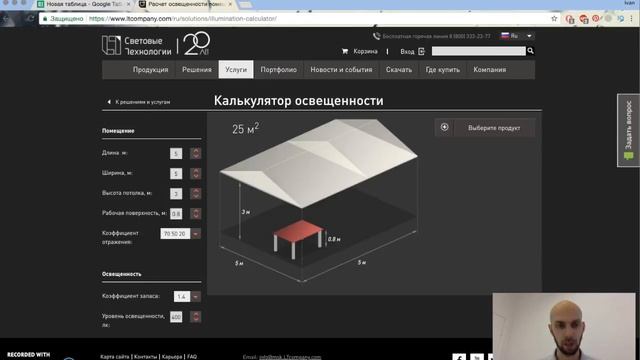Screen dimensions: 640x360
Task: Open the Новости и события menu
Action: 341,70
